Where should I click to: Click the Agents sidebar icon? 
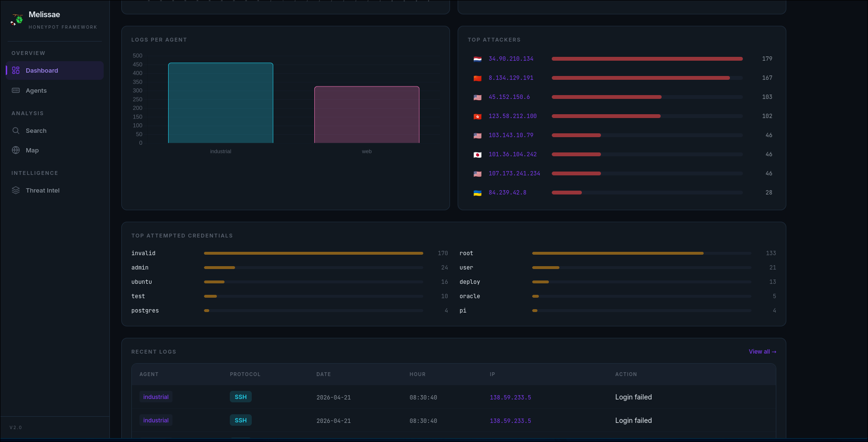pos(16,90)
